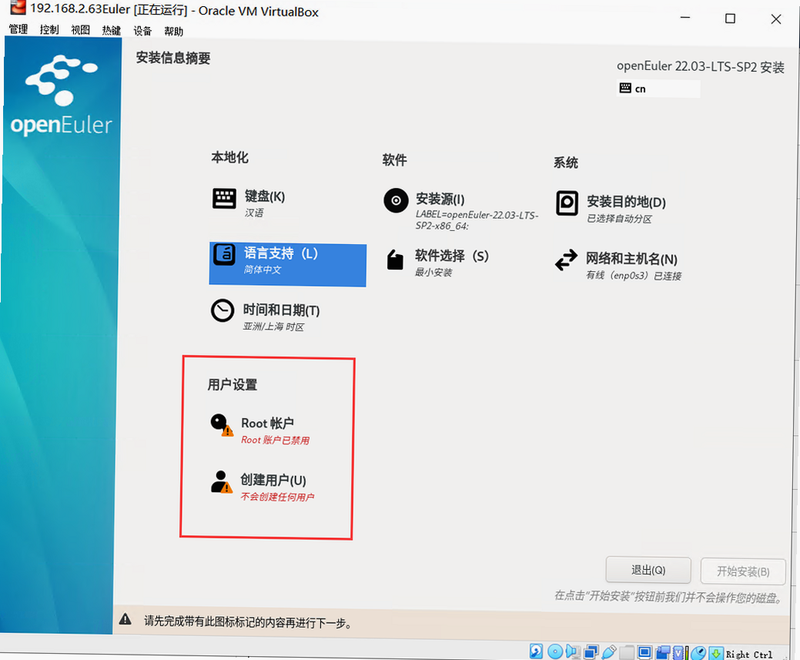The image size is (800, 660).
Task: Click the '已选择自动分区' subtitle text
Action: point(619,219)
